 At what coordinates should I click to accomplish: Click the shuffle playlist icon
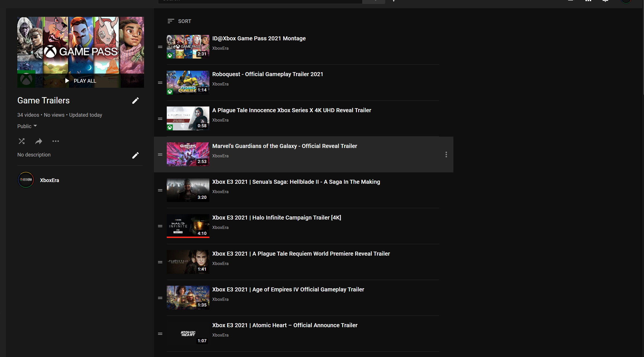[22, 141]
